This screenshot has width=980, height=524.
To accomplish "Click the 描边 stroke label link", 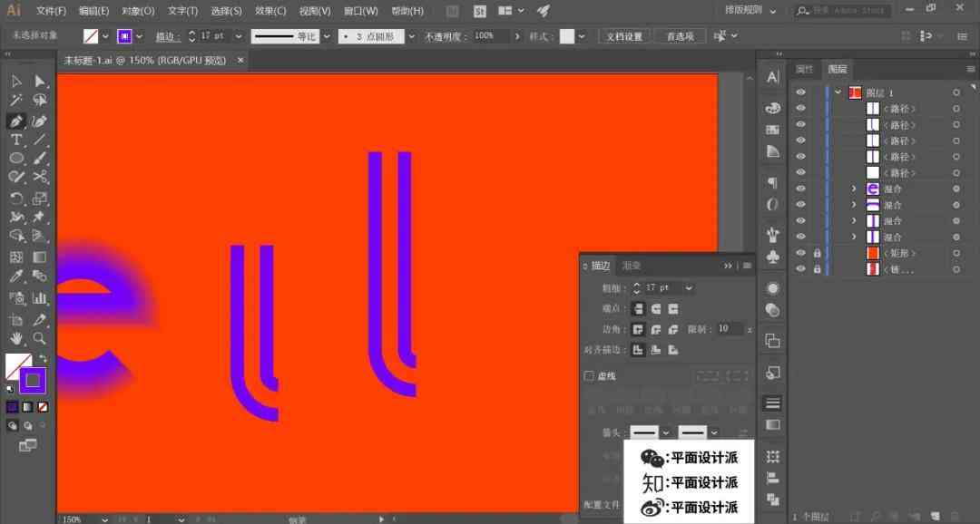I will (168, 36).
